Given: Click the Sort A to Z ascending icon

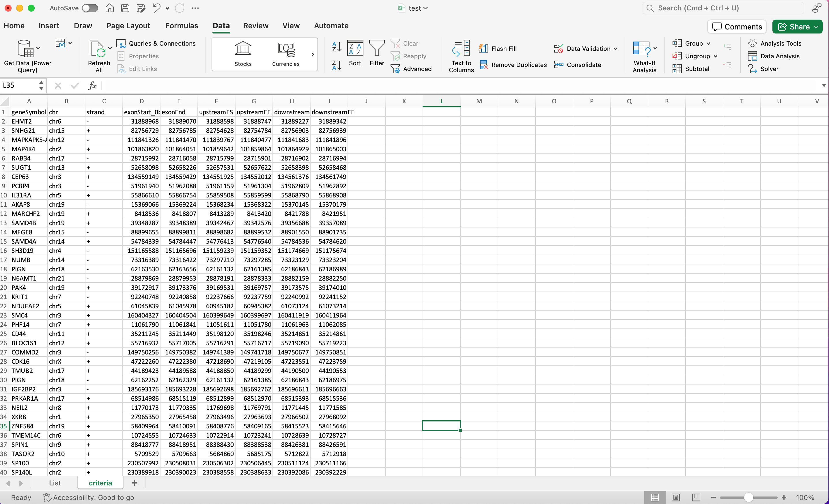Looking at the screenshot, I should (x=337, y=46).
